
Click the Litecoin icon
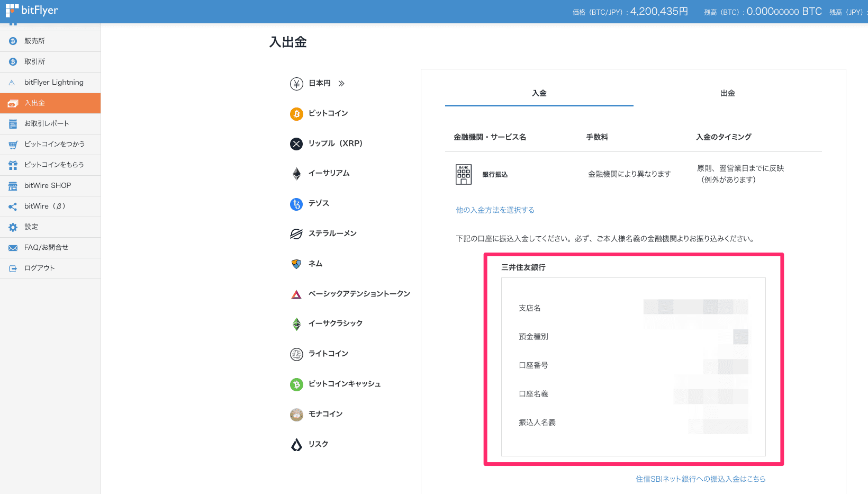pyautogui.click(x=296, y=354)
